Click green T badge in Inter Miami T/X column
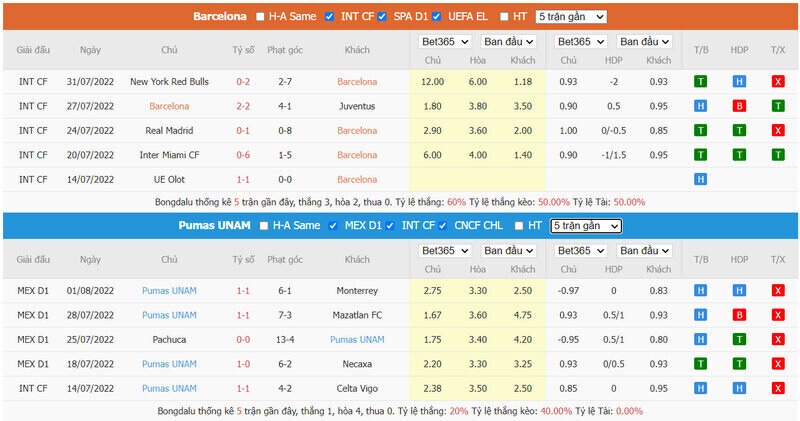This screenshot has width=800, height=421. 778,155
